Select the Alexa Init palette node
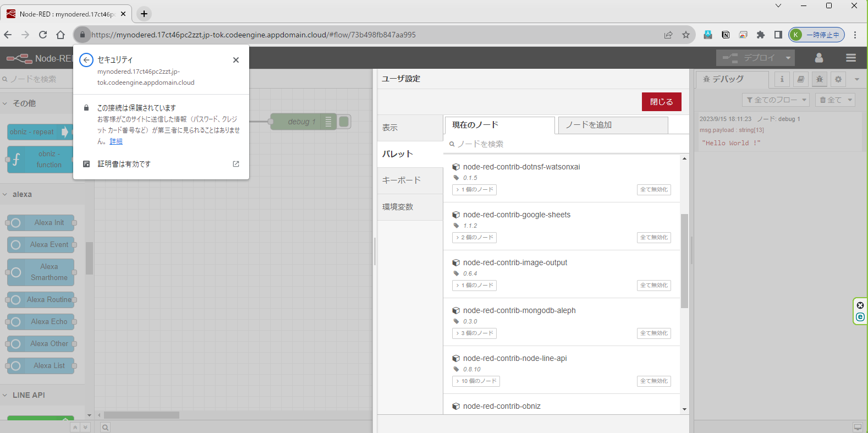Image resolution: width=868 pixels, height=433 pixels. coord(41,223)
